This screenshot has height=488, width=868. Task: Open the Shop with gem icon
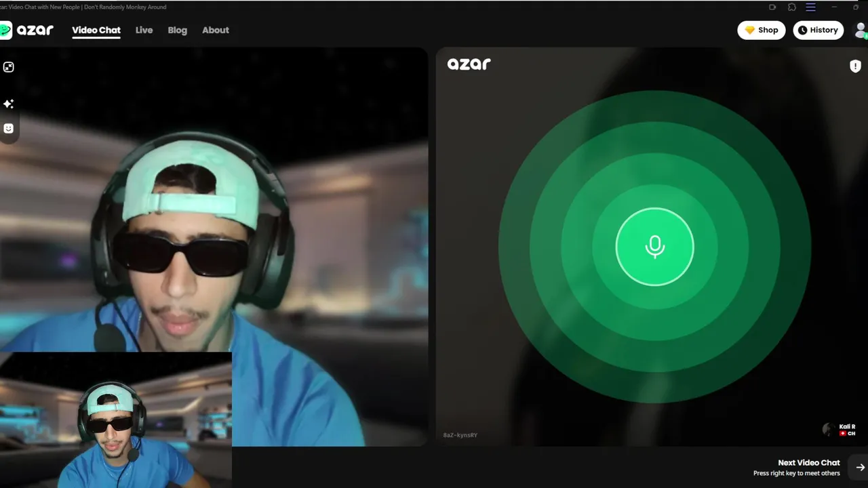click(761, 30)
